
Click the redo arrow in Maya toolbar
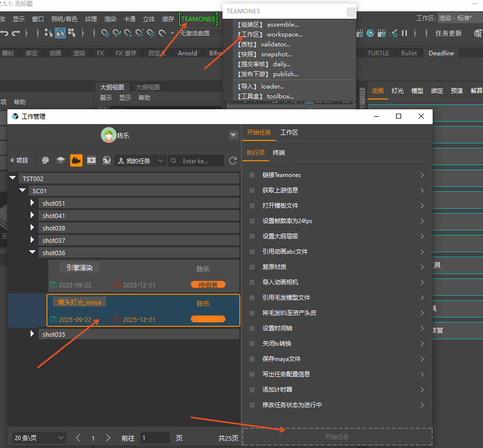click(16, 33)
